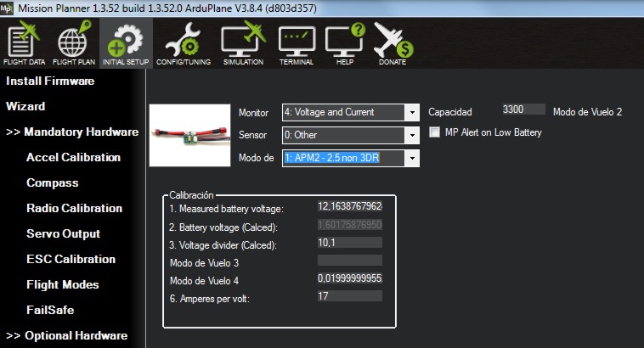This screenshot has width=644, height=348.
Task: Go to Accel Calibration page
Action: pos(73,157)
